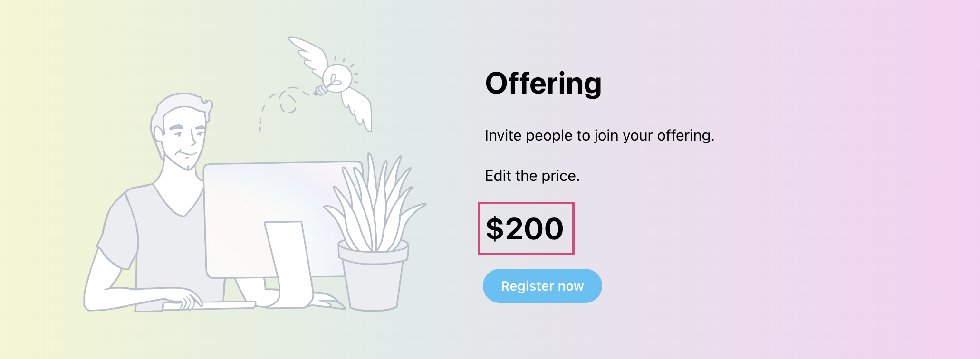Select the $200 price text
Viewport: 980px width, 359px height.
pyautogui.click(x=525, y=228)
